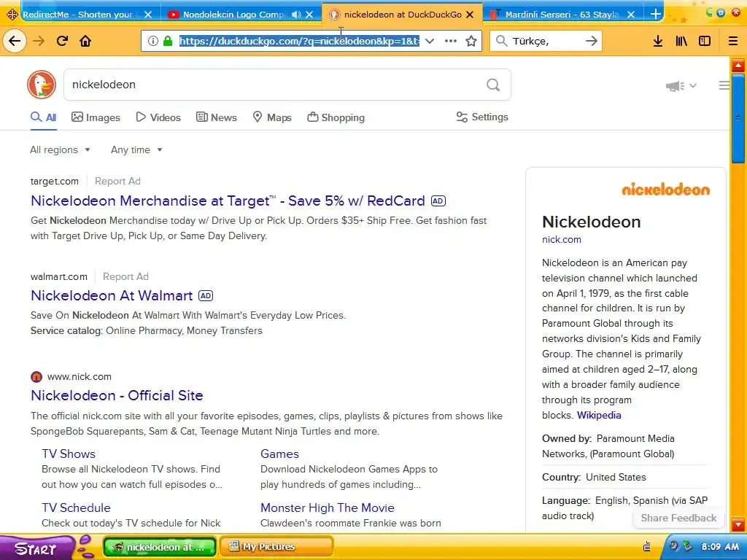Close the nickelodeon at DuckDuckGo tab
This screenshot has width=747, height=560.
(470, 15)
